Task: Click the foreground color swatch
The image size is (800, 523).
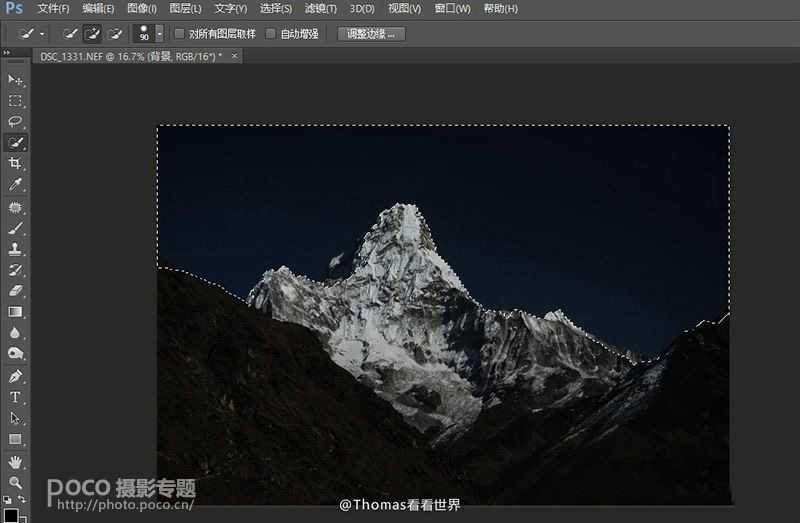Action: pos(10,515)
